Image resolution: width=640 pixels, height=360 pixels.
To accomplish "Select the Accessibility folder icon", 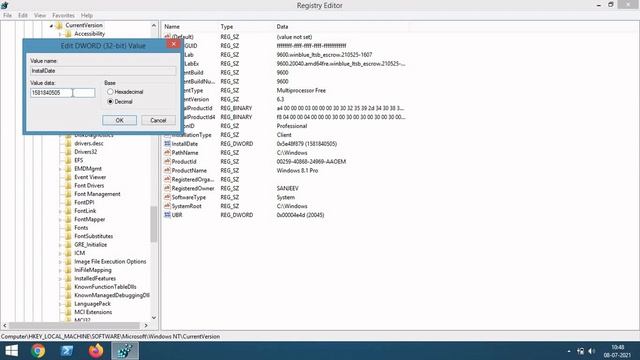I will tap(68, 34).
